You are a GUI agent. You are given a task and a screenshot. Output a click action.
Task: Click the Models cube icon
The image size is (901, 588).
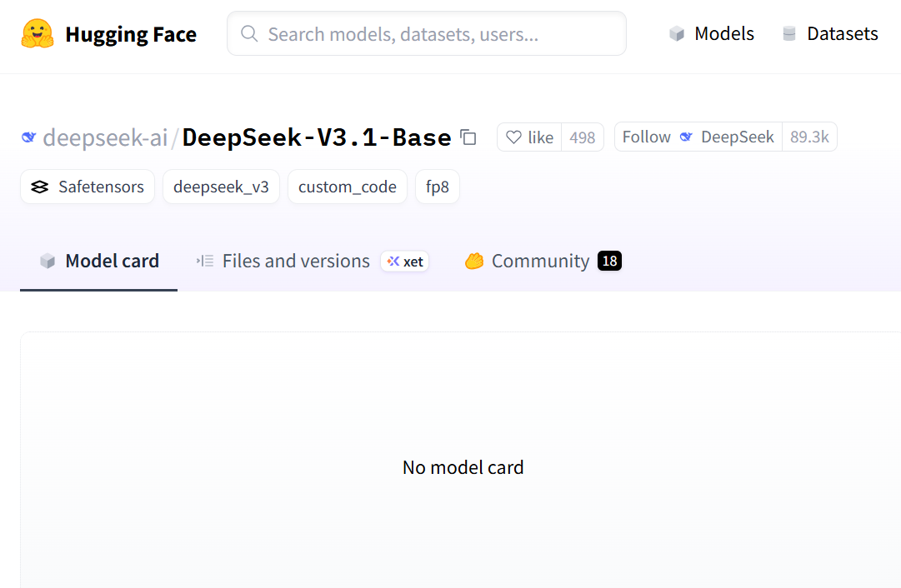click(677, 34)
